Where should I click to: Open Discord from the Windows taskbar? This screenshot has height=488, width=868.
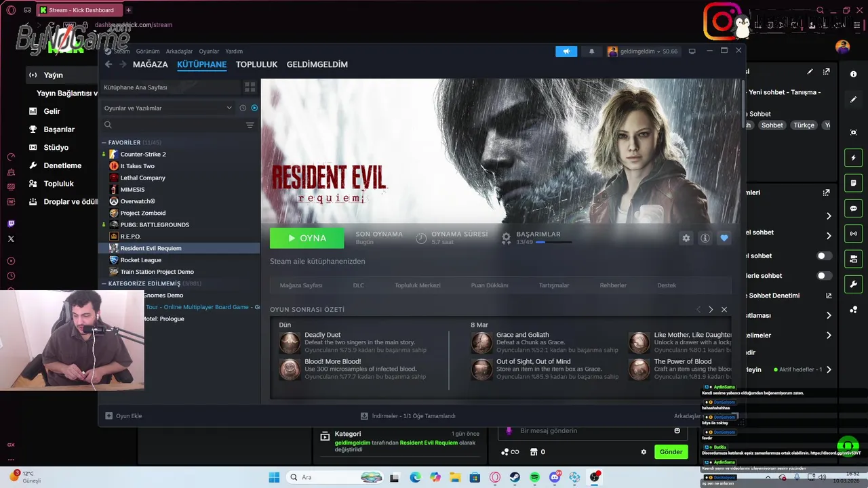pyautogui.click(x=555, y=477)
